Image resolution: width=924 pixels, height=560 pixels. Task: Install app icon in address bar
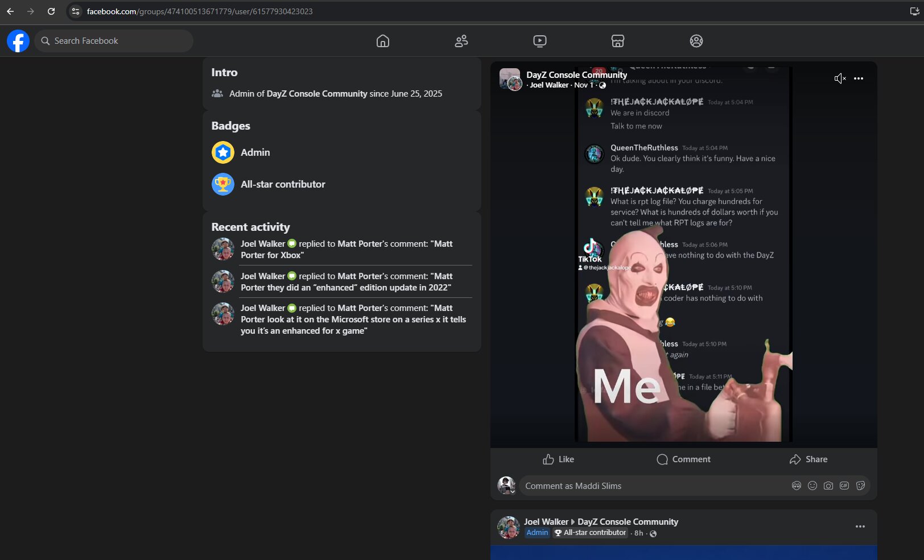pos(914,11)
